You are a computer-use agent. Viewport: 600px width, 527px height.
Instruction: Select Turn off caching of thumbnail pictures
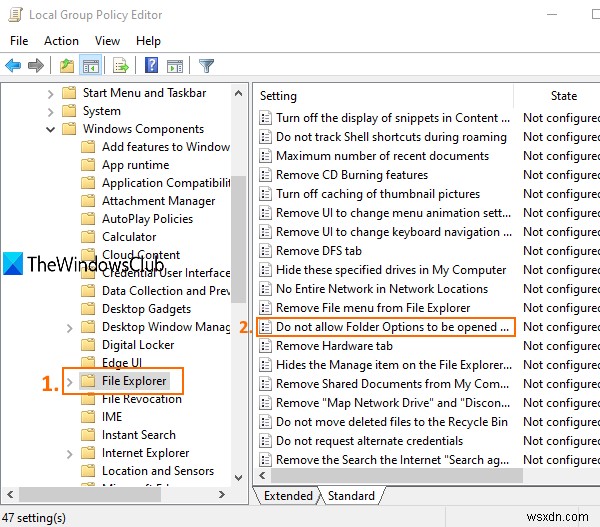pos(378,194)
